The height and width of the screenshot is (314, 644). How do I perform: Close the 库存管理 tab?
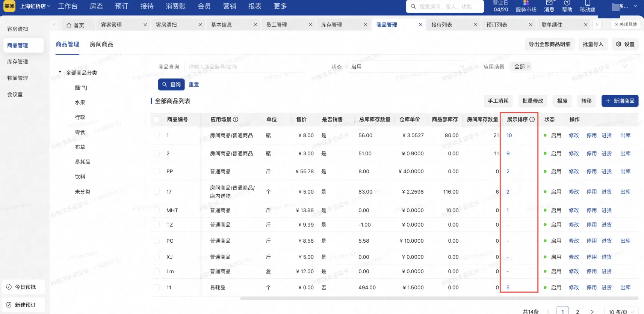pos(365,25)
